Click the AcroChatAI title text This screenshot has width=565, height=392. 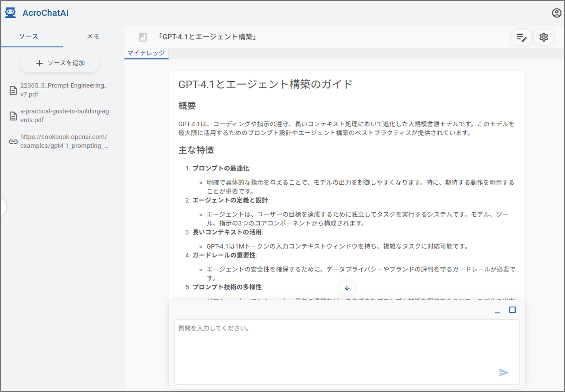tap(45, 13)
